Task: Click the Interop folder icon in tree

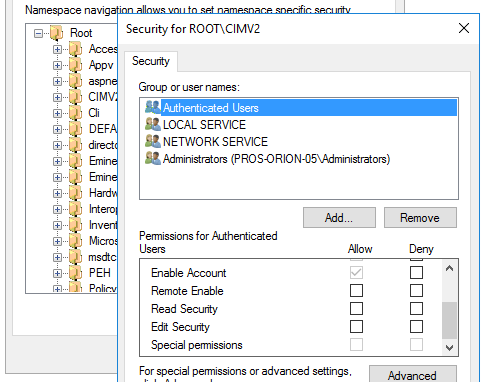Action: click(x=76, y=209)
